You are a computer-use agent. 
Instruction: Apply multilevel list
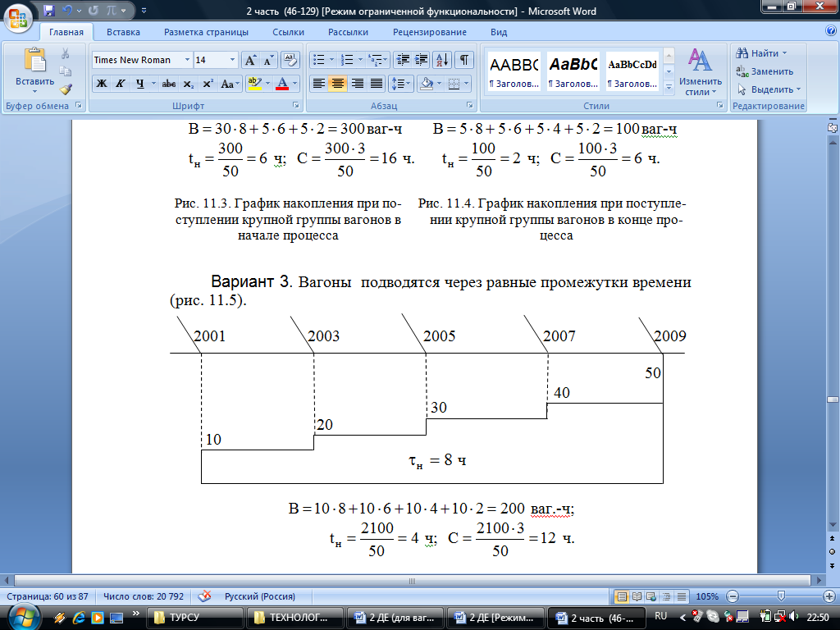click(376, 59)
